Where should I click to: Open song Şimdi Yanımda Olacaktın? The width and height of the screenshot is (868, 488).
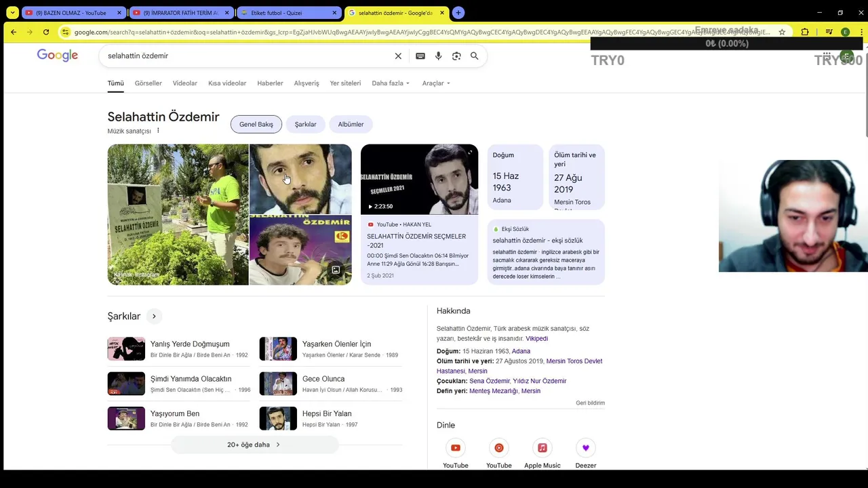coord(180,384)
